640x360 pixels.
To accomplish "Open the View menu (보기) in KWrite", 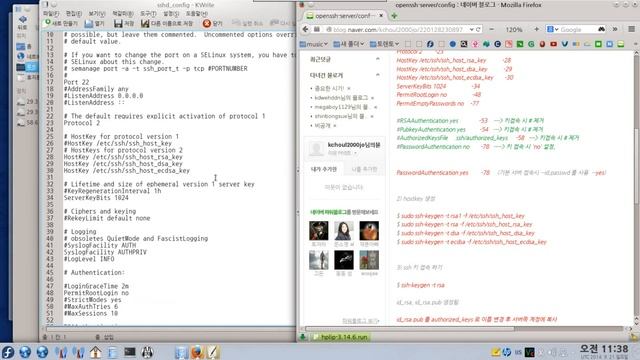I will (x=97, y=13).
